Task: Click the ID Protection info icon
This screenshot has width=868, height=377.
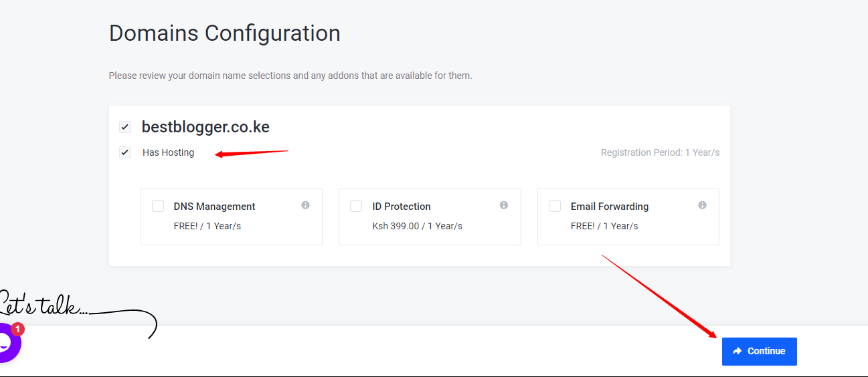Action: pyautogui.click(x=504, y=205)
